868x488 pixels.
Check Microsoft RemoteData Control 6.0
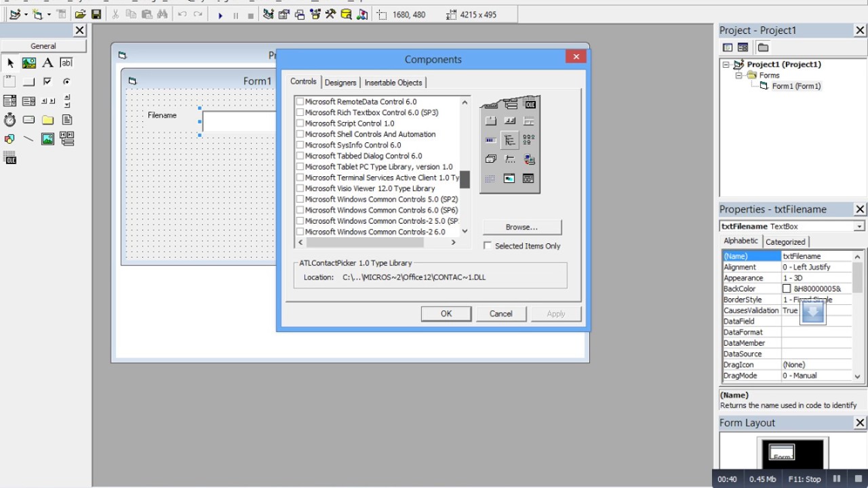[300, 102]
